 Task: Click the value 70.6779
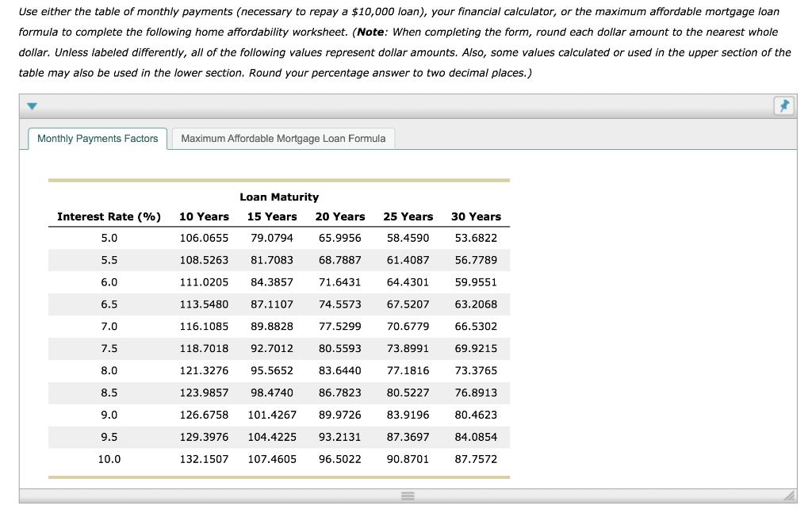pyautogui.click(x=408, y=326)
